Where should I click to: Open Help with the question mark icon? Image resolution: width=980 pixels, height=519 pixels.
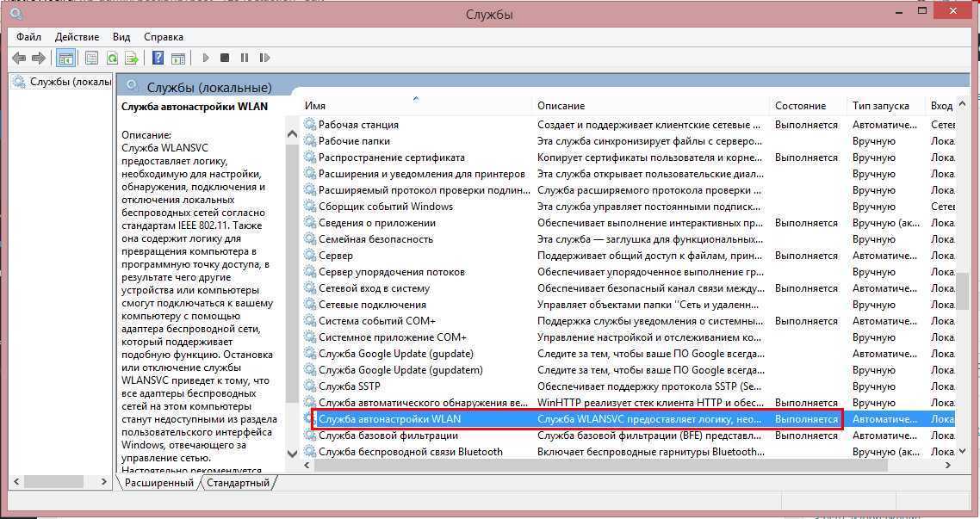click(x=158, y=58)
